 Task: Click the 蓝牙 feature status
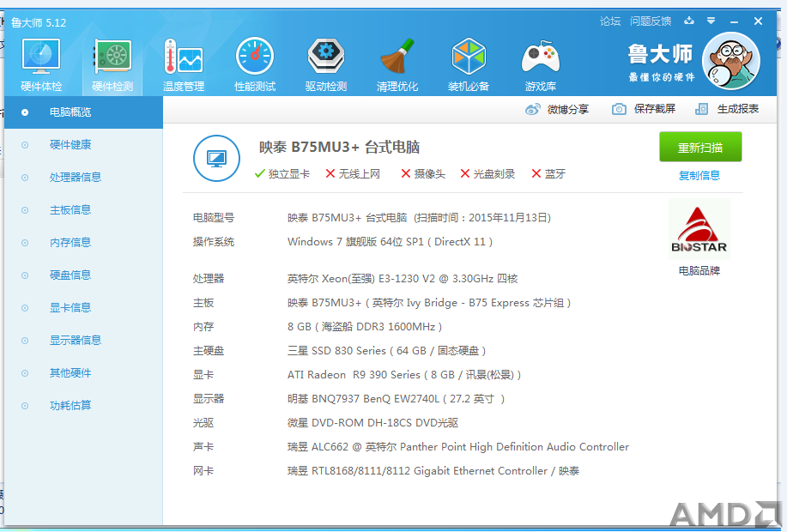point(548,173)
